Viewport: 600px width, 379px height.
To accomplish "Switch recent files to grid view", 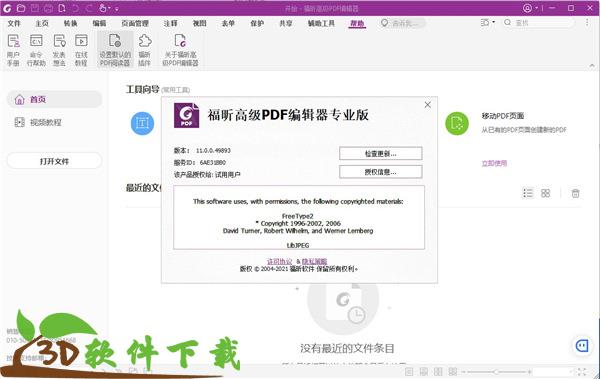I will (x=546, y=193).
